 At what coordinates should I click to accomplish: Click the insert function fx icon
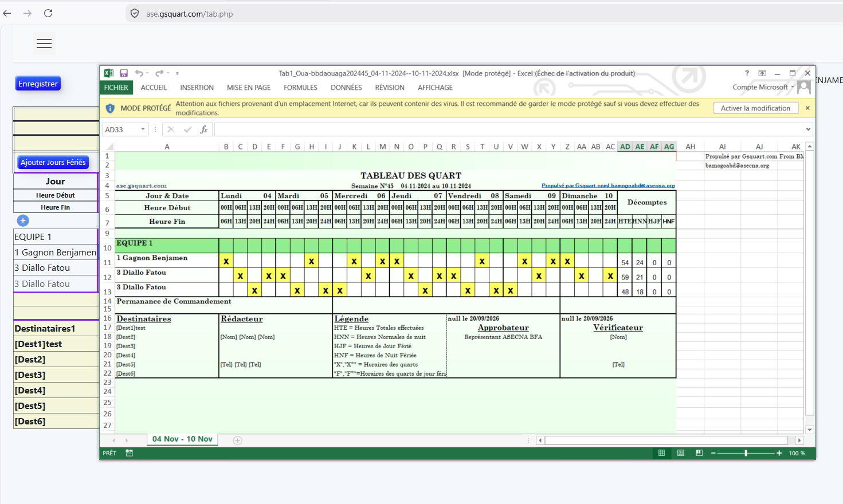tap(203, 129)
